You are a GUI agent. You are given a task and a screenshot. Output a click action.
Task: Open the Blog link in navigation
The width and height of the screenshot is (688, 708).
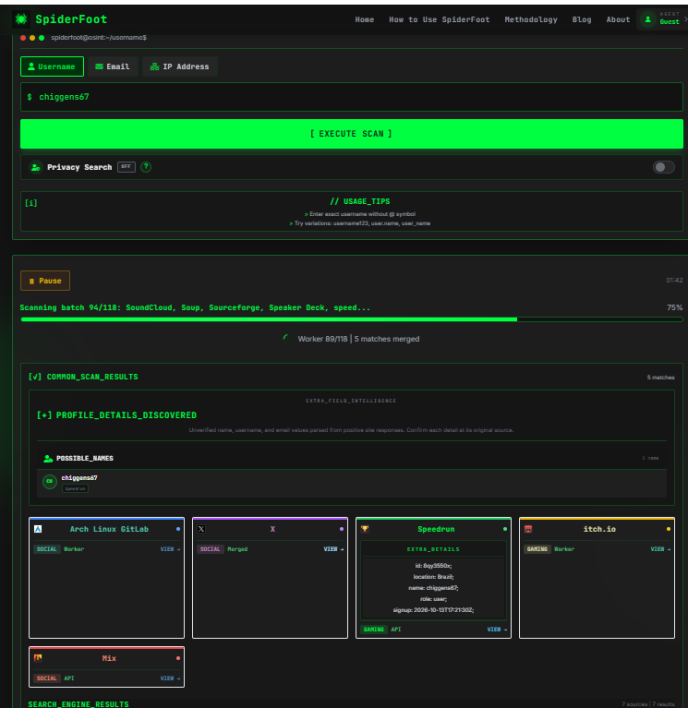pos(581,19)
